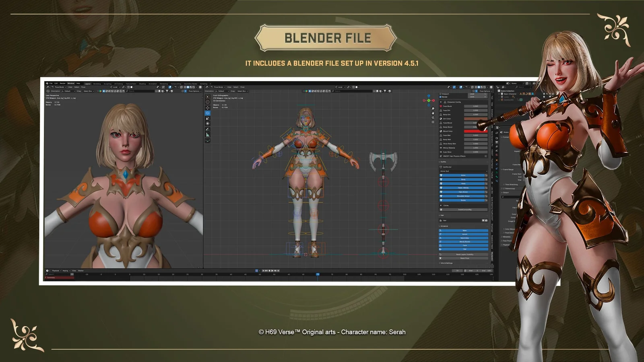Viewport: 644px width, 362px height.
Task: Select the Measure tool
Action: [208, 134]
